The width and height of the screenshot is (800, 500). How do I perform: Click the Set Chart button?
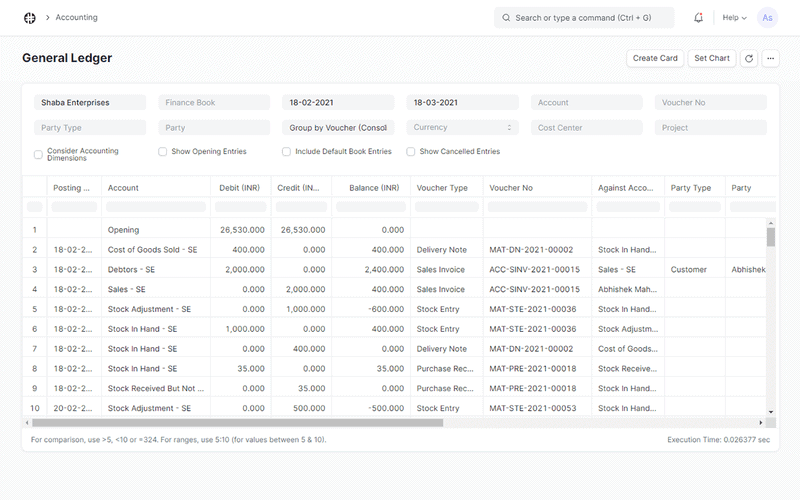tap(712, 59)
